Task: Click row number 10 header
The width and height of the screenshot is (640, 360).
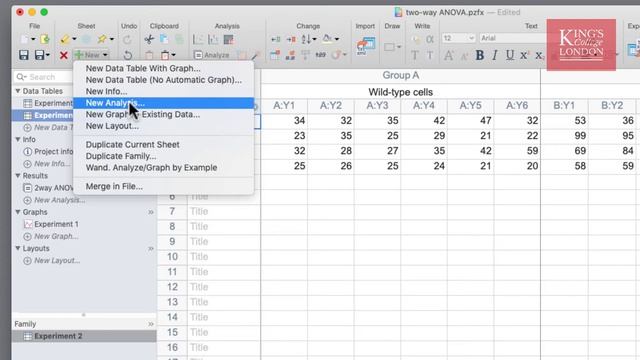Action: pyautogui.click(x=172, y=257)
